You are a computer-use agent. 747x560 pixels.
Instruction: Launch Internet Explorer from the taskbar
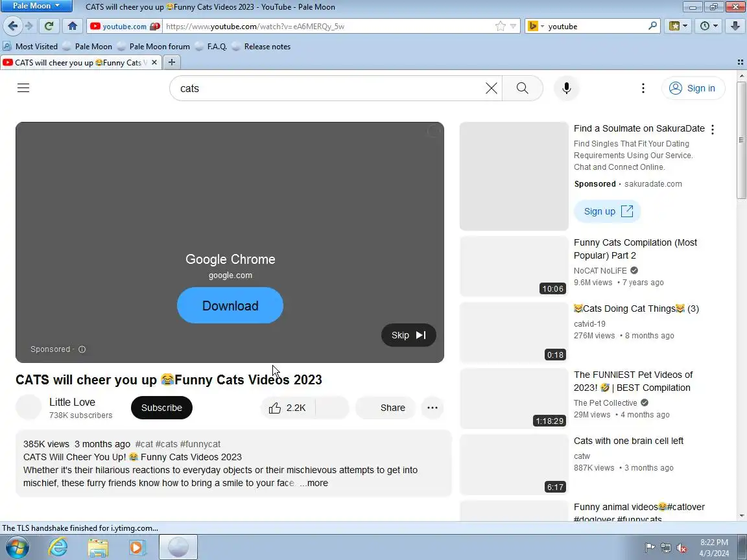click(58, 547)
